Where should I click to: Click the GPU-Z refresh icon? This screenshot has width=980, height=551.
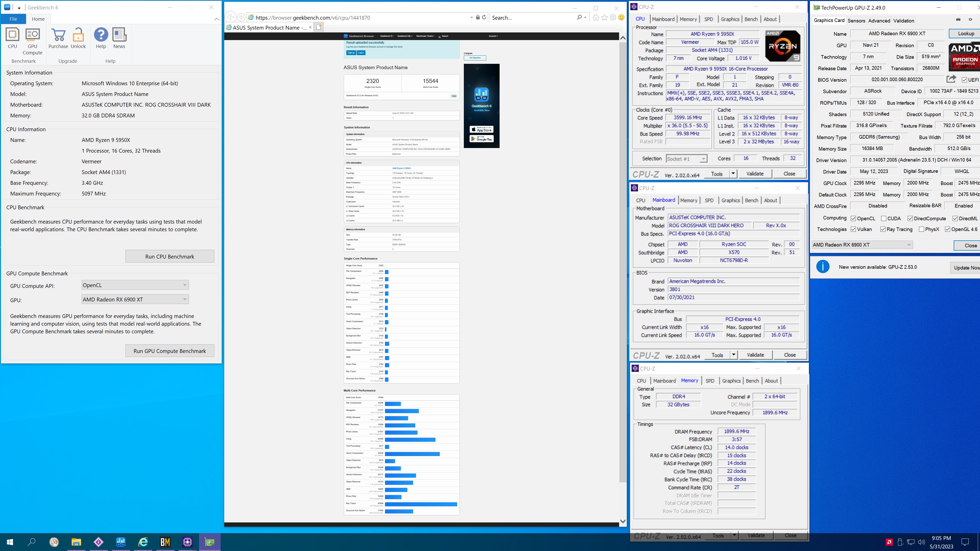coord(970,19)
